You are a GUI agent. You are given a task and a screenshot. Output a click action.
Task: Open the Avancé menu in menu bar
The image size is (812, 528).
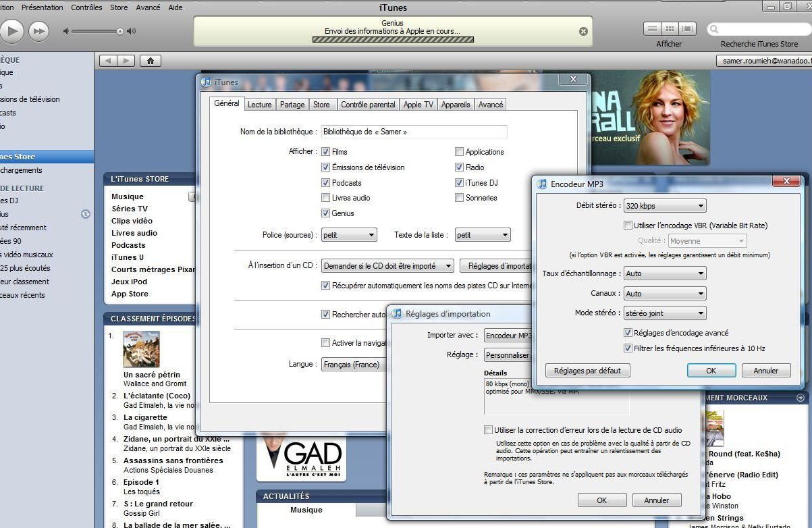coord(148,7)
